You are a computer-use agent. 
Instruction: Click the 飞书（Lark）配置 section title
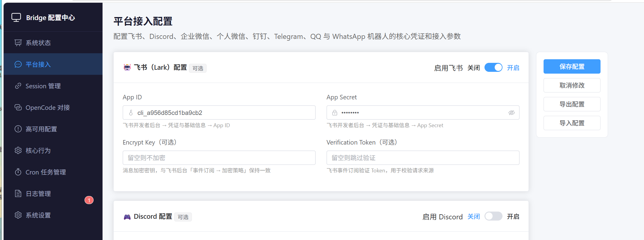point(160,68)
